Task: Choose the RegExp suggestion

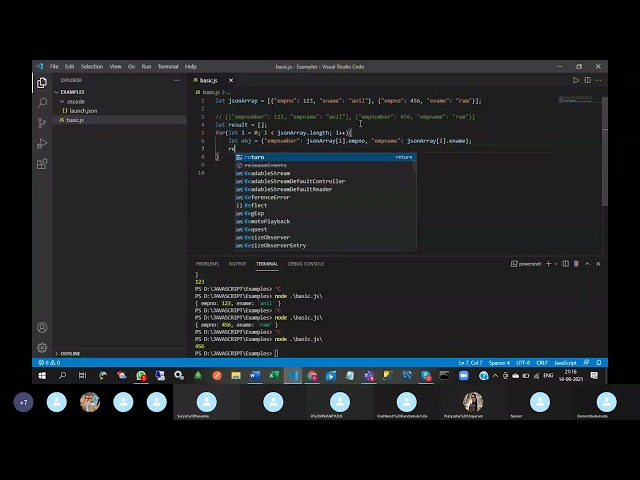Action: tap(325, 213)
